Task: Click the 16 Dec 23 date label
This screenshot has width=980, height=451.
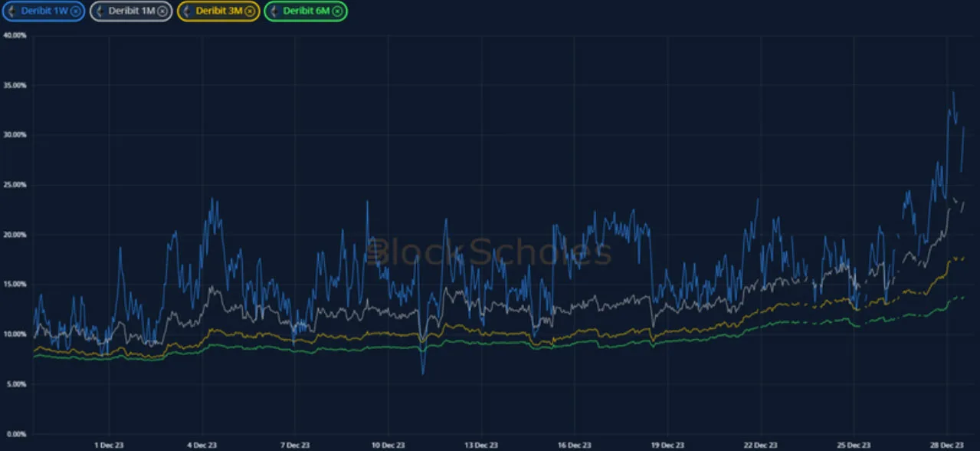Action: click(x=574, y=445)
